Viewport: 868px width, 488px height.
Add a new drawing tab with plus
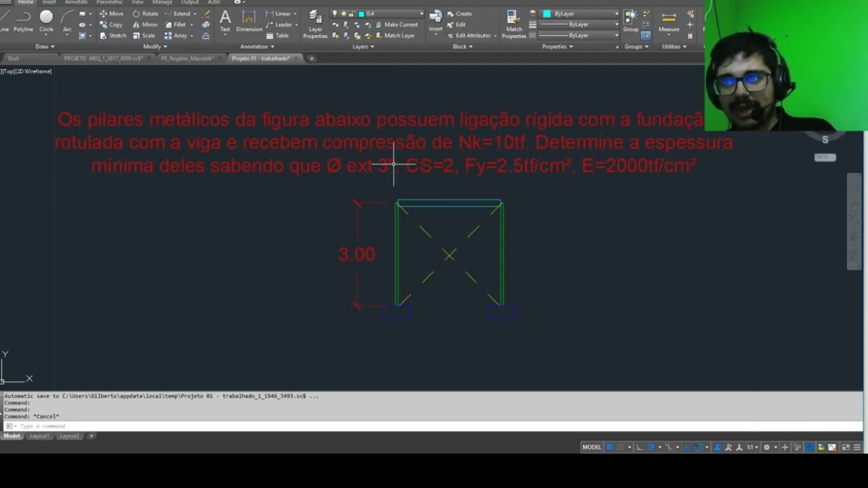[312, 58]
